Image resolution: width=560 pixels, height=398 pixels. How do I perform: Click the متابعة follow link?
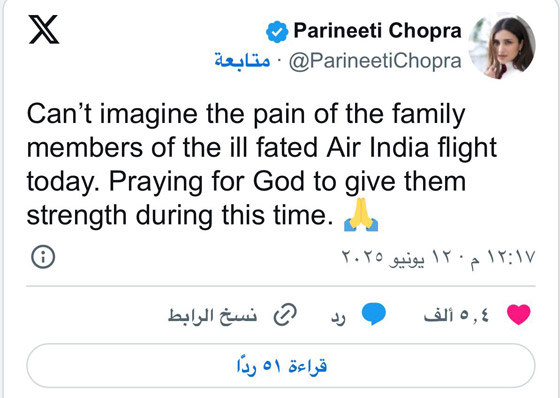(242, 61)
